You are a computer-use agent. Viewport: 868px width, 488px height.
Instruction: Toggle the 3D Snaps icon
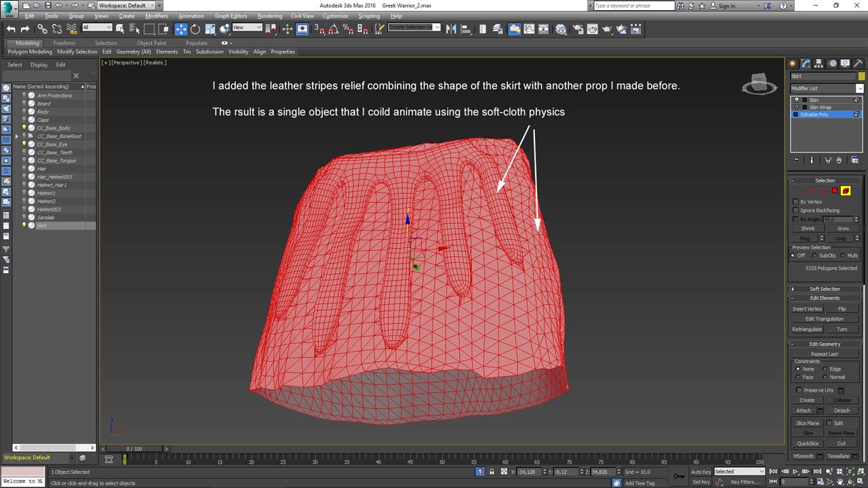click(x=319, y=29)
